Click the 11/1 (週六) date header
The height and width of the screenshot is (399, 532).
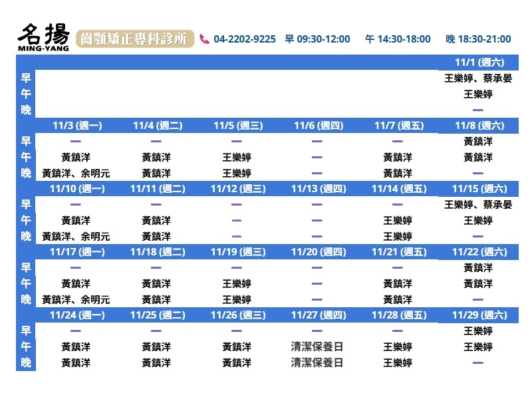point(478,63)
